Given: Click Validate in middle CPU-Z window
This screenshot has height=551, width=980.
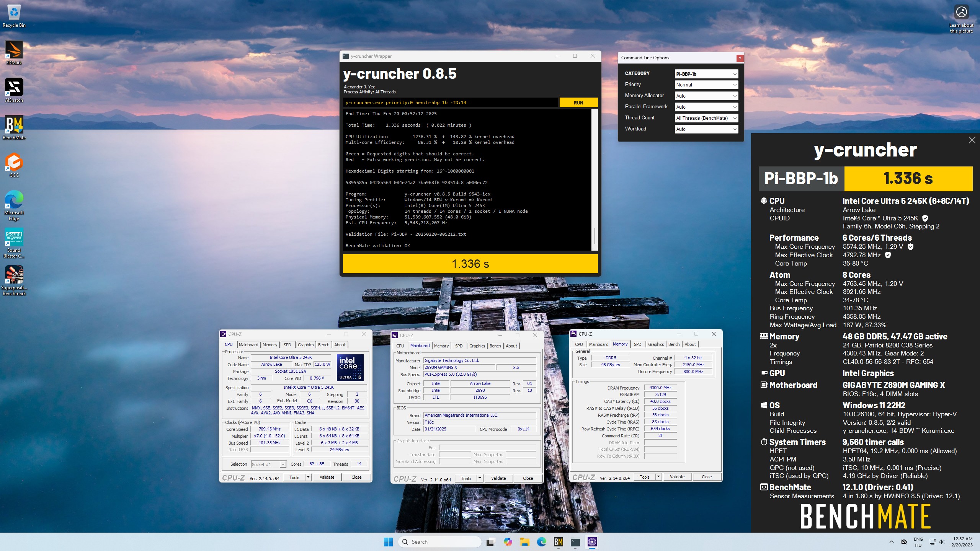Looking at the screenshot, I should pyautogui.click(x=498, y=478).
